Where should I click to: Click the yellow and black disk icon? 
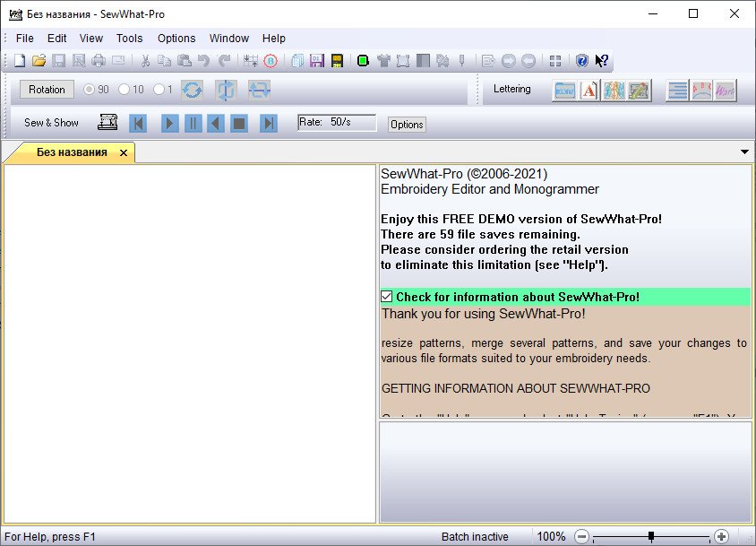click(337, 61)
